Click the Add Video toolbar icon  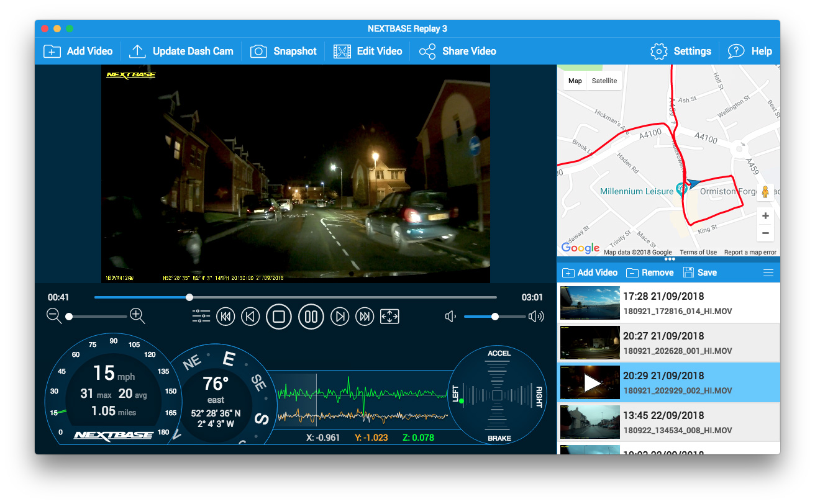pos(52,52)
